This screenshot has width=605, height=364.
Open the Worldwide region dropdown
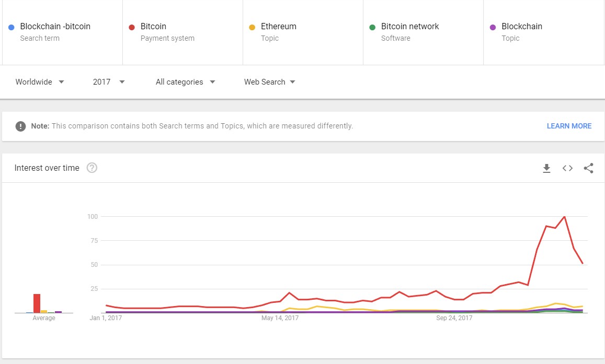coord(40,82)
